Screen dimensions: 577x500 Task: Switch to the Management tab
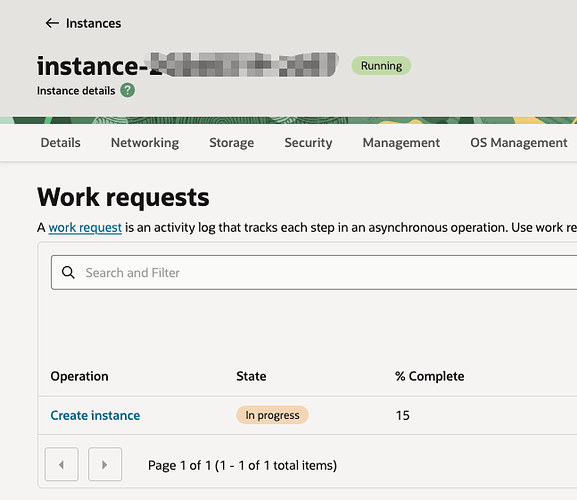point(401,143)
